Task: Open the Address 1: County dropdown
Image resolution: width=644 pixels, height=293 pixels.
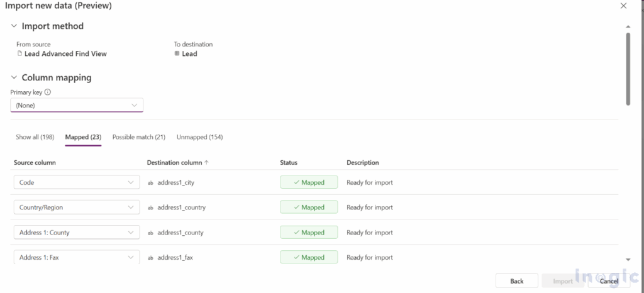Action: [x=76, y=233]
